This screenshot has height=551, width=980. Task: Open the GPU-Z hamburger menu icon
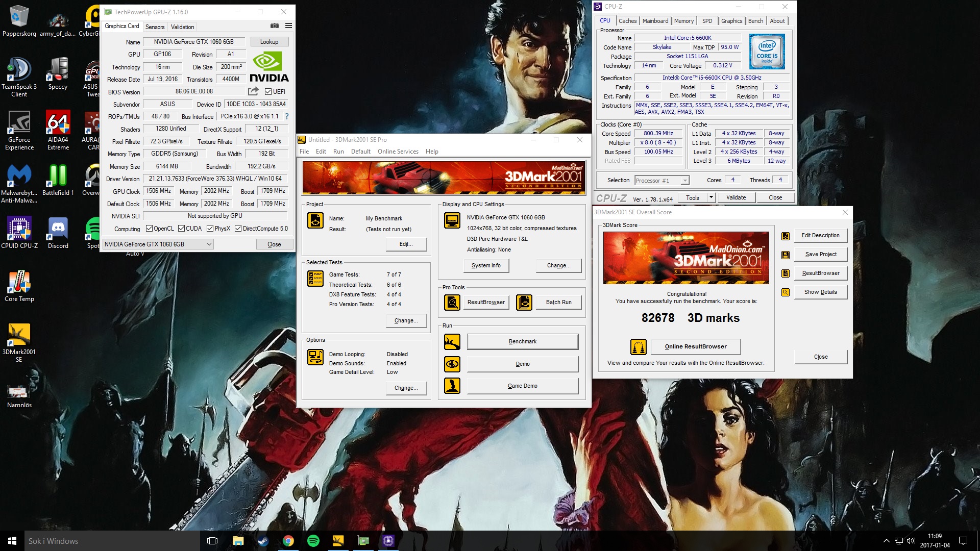tap(288, 26)
